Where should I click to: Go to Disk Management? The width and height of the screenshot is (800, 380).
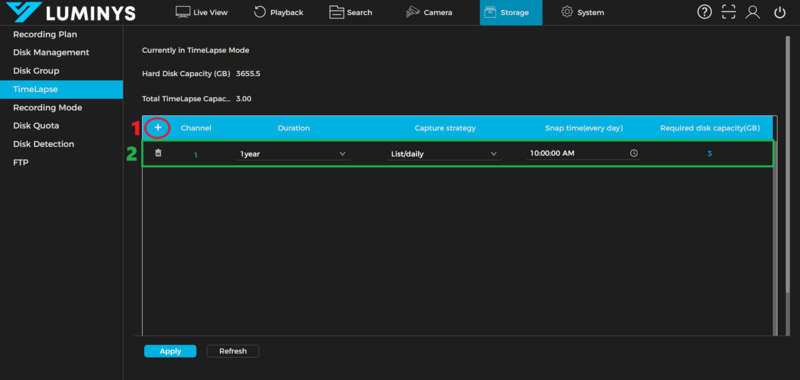(x=51, y=53)
